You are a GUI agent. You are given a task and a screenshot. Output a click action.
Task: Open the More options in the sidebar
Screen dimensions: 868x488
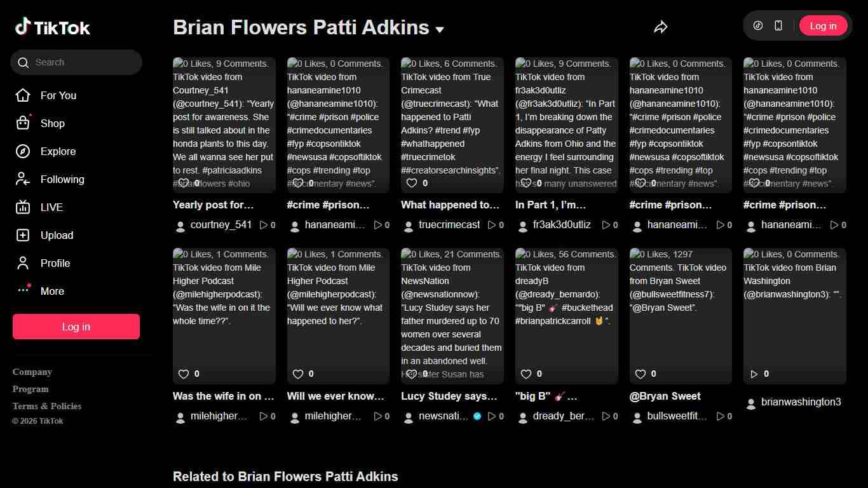point(24,290)
